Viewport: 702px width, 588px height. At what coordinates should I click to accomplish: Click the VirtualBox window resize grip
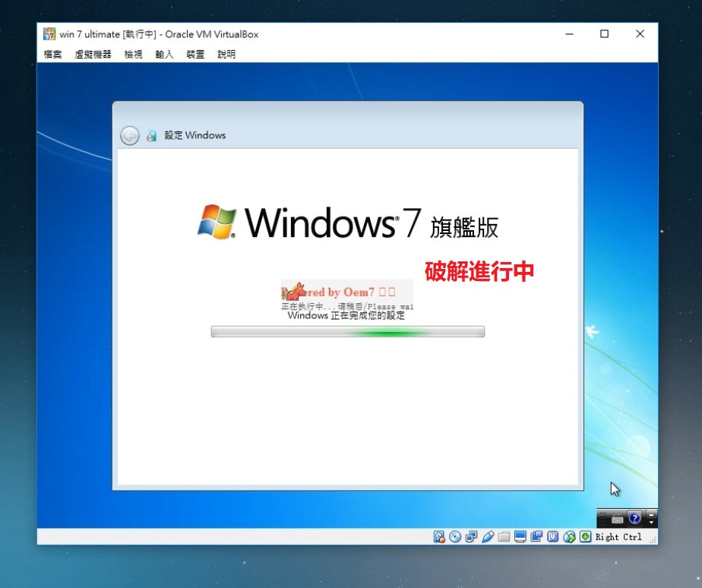653,540
